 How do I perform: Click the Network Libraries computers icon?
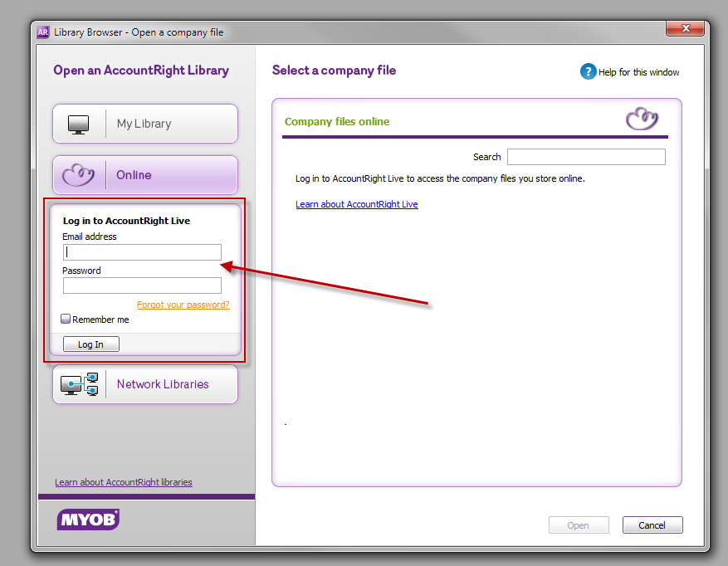(80, 384)
